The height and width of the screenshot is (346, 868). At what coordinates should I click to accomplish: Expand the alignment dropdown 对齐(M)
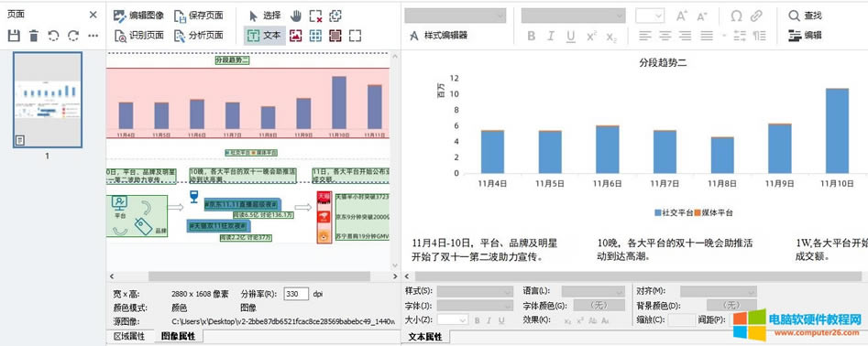point(718,291)
